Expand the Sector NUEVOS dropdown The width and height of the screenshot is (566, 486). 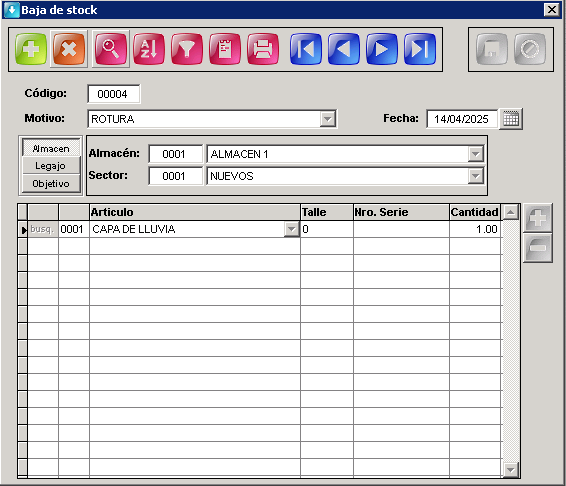click(475, 176)
